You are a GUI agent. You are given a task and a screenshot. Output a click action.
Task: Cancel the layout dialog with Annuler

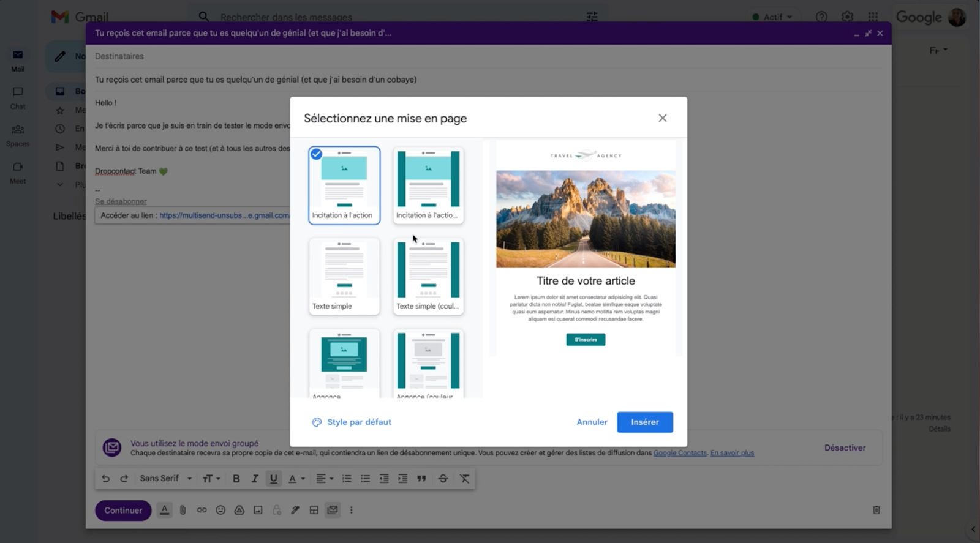pyautogui.click(x=592, y=422)
